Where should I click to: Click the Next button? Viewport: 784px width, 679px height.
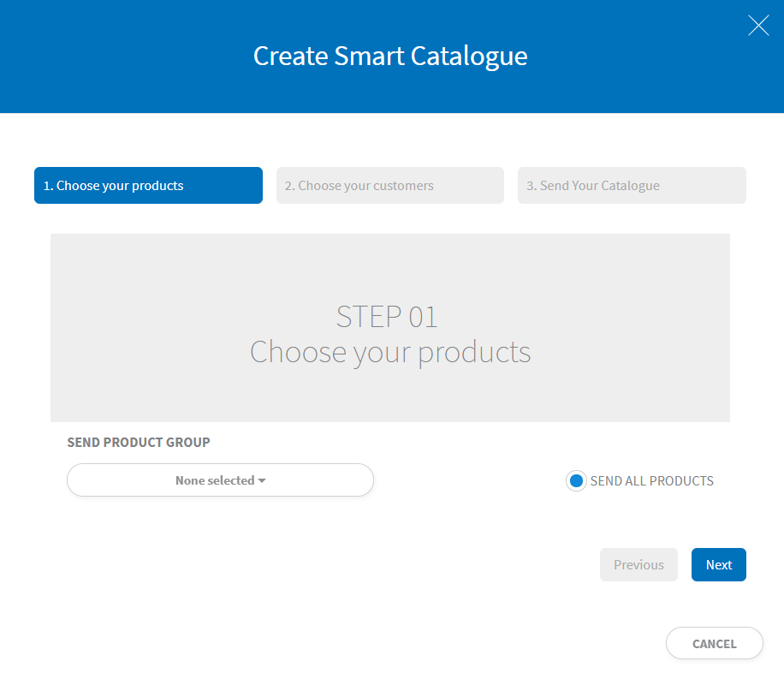718,564
